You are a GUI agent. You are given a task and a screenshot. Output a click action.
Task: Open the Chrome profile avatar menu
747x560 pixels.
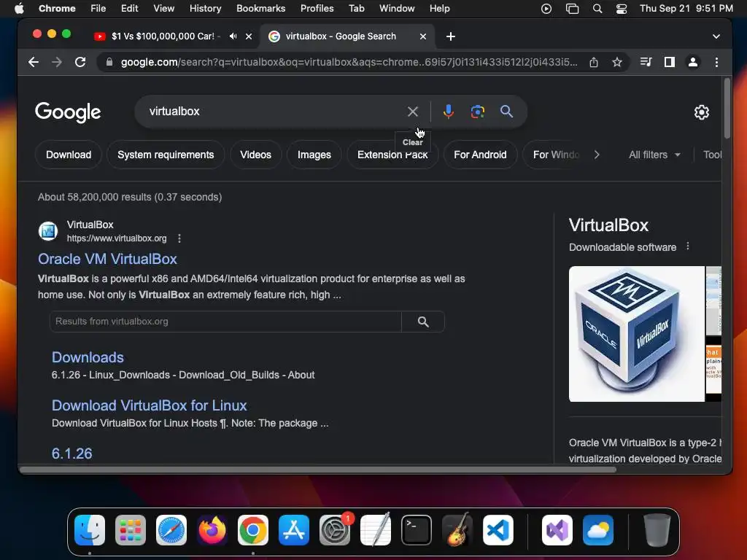coord(693,62)
